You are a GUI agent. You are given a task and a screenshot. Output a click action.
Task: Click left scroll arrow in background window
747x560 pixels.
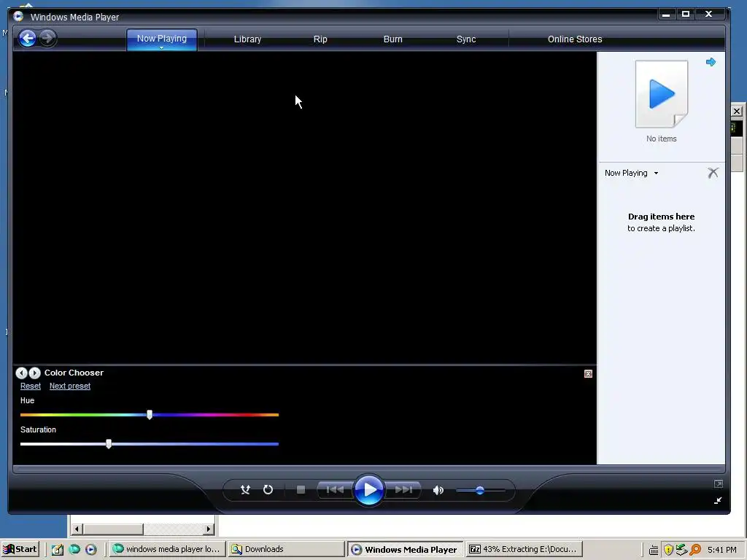pos(77,529)
